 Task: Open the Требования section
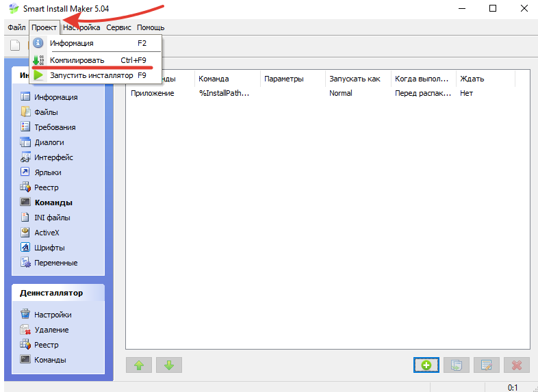pos(55,127)
